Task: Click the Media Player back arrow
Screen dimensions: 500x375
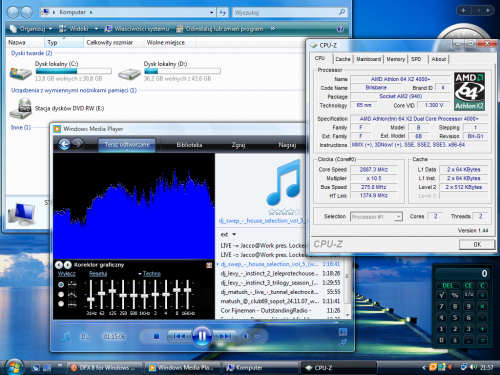Action: [x=64, y=144]
